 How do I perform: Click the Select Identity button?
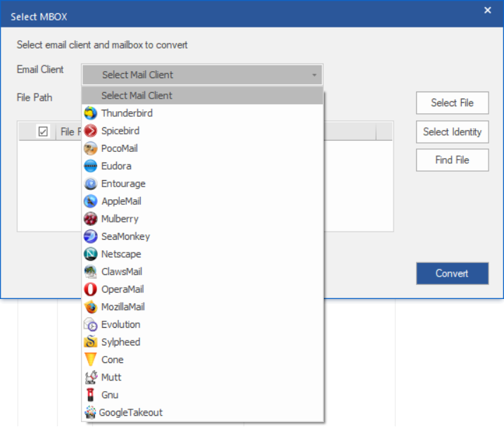pos(452,132)
